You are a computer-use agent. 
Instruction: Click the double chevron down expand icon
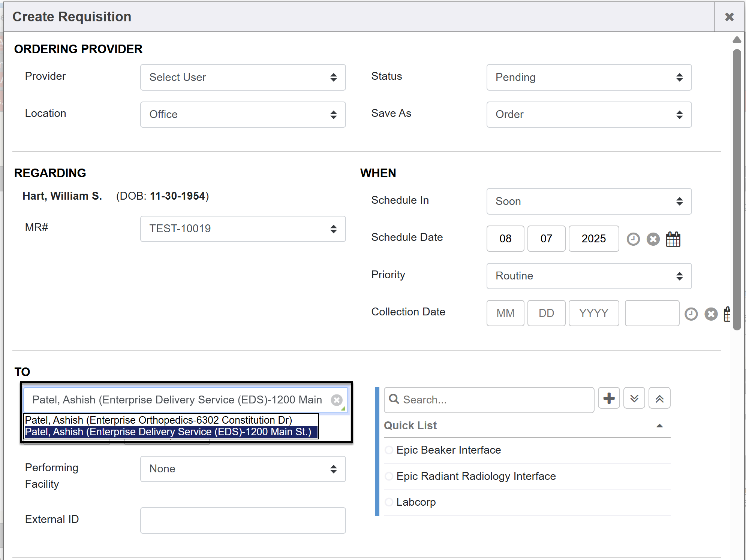(x=634, y=398)
